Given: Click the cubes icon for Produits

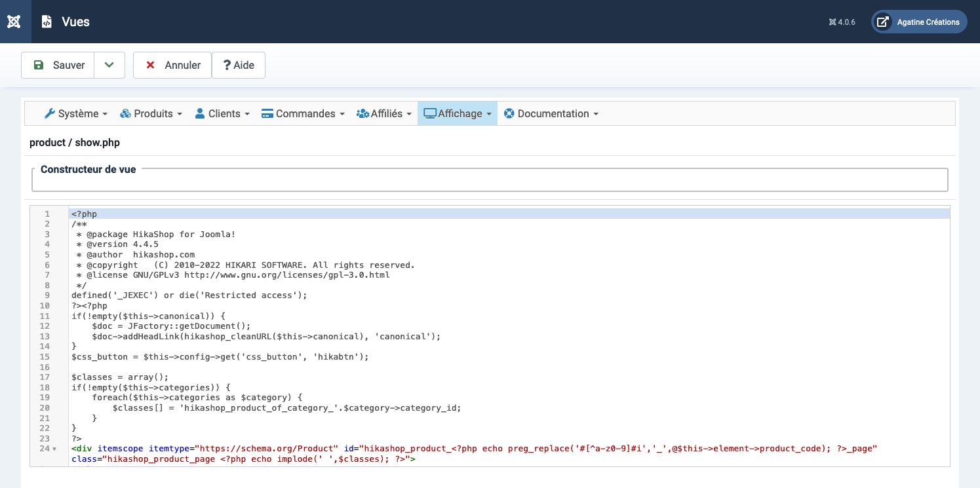Looking at the screenshot, I should (126, 113).
